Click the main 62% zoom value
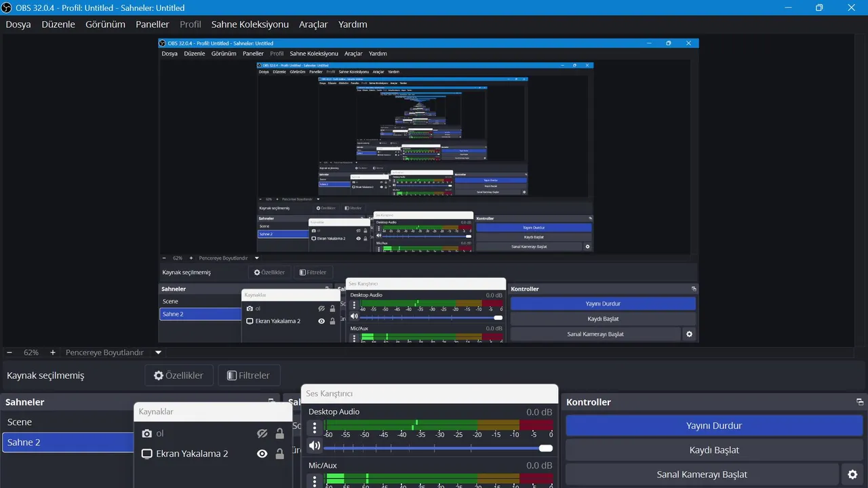This screenshot has width=868, height=488. coord(31,352)
